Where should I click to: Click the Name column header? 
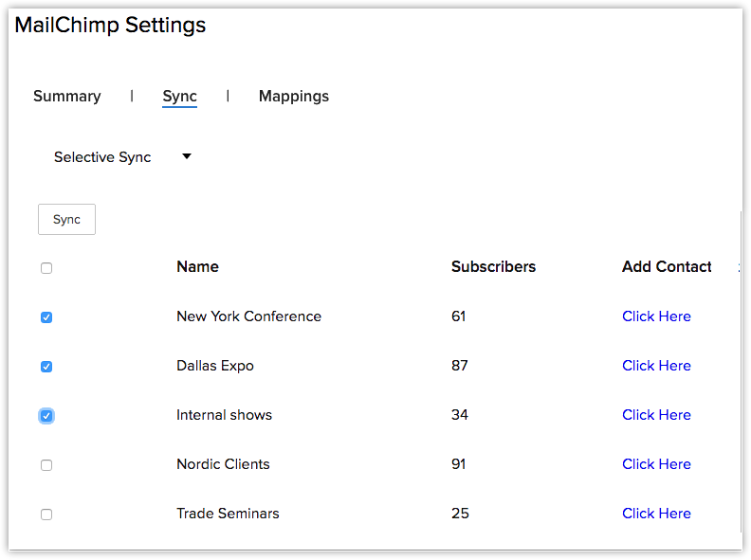coord(197,266)
